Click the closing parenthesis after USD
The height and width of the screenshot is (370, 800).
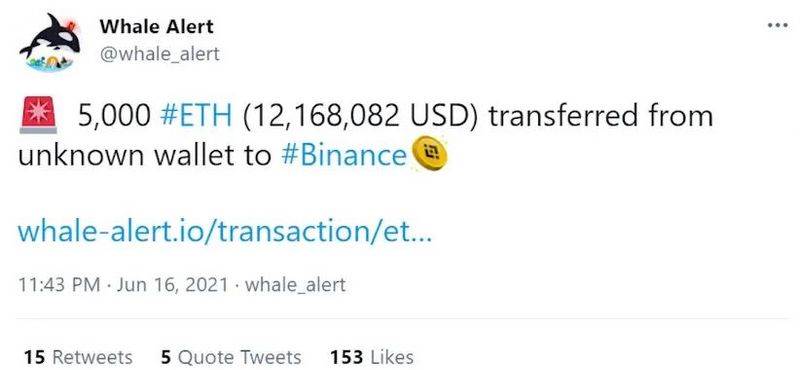472,116
